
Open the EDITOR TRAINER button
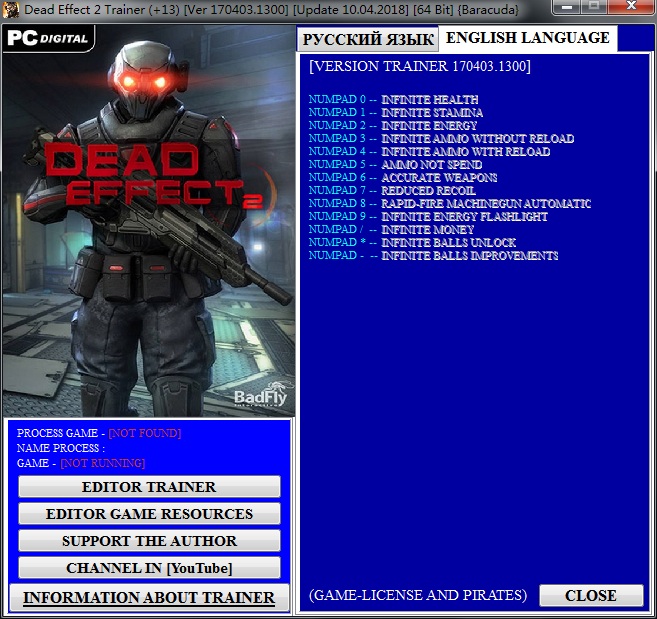pyautogui.click(x=149, y=487)
